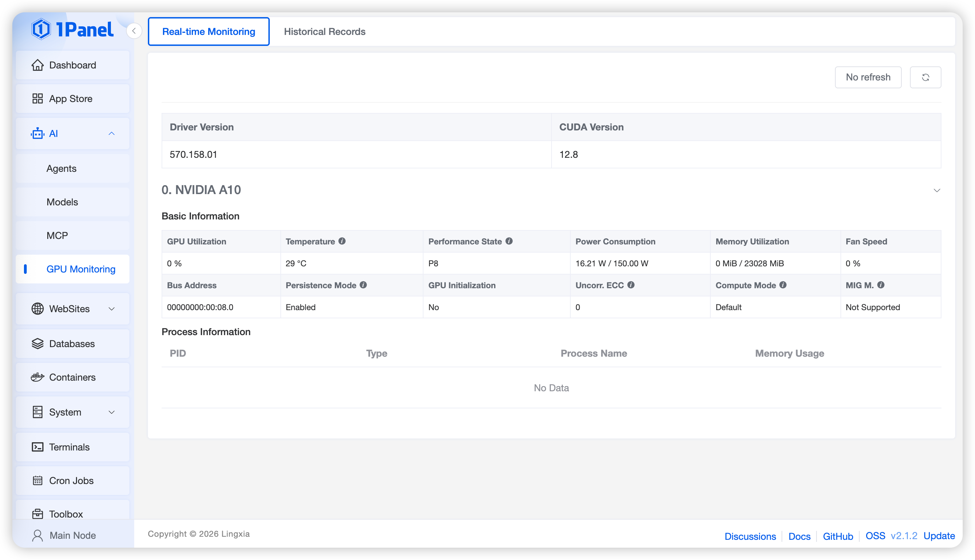The image size is (975, 560).
Task: Click Compute Mode info icon
Action: (782, 285)
